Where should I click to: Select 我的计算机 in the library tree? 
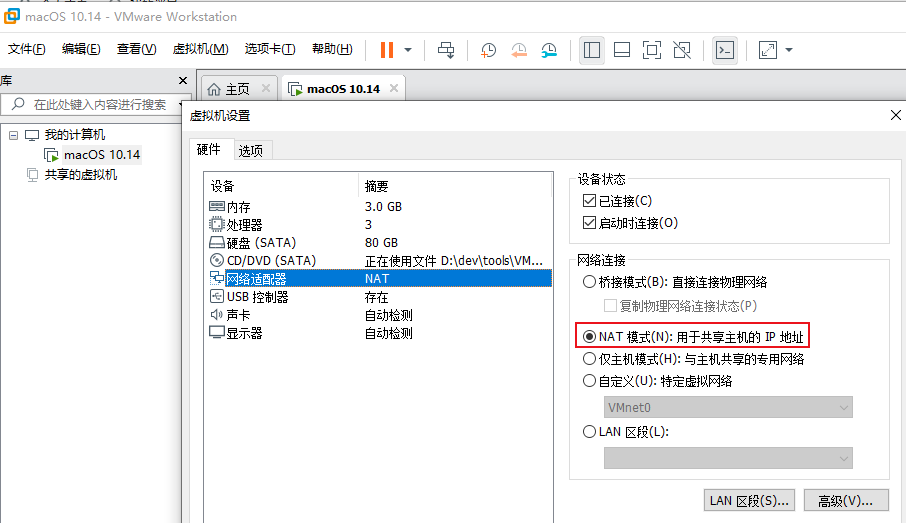[75, 135]
